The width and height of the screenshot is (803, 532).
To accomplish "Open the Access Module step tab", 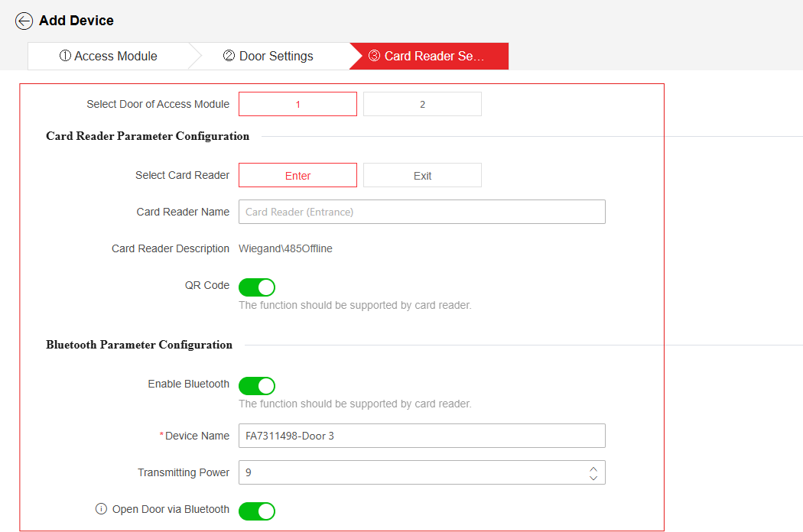I will click(x=108, y=56).
